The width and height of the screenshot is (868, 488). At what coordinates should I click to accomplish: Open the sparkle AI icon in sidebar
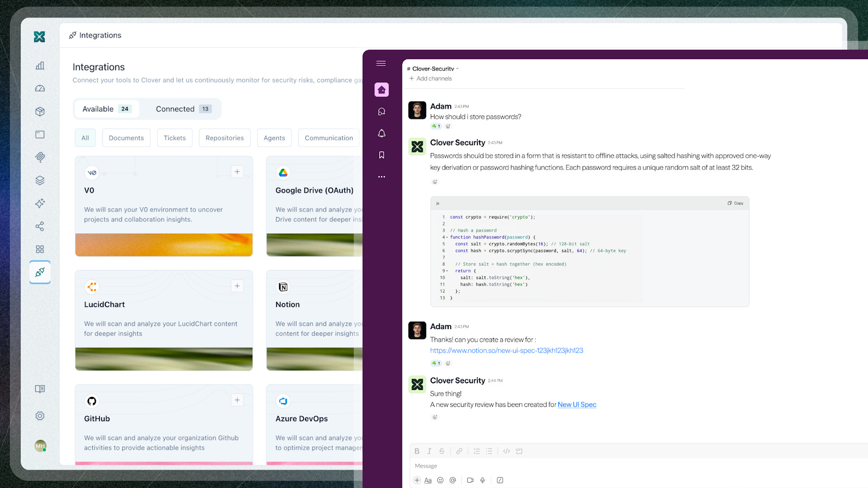click(x=40, y=203)
